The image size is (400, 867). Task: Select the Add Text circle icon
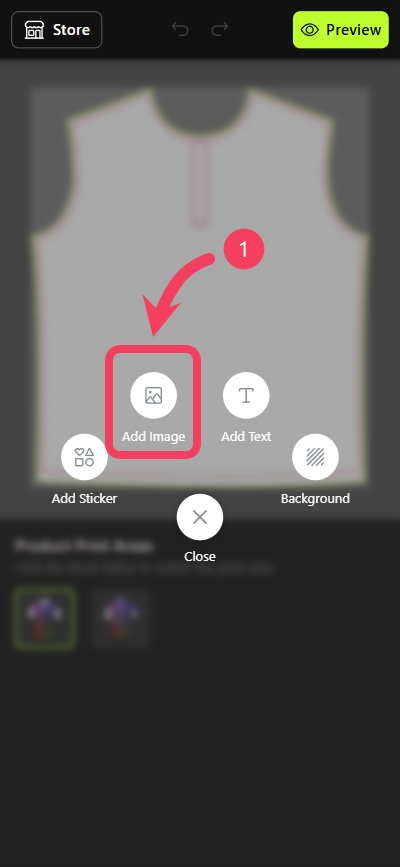(x=246, y=395)
